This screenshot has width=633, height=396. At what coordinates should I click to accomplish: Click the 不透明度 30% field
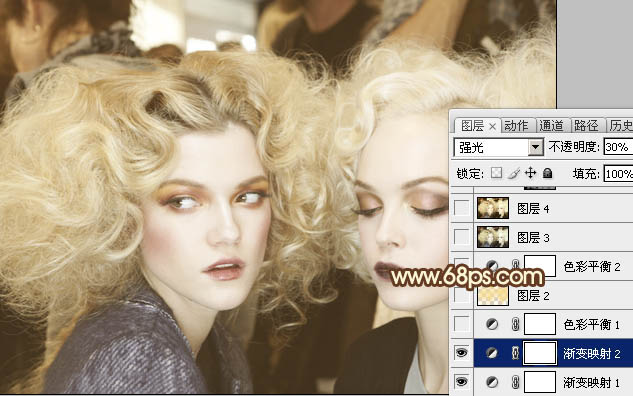pyautogui.click(x=618, y=147)
